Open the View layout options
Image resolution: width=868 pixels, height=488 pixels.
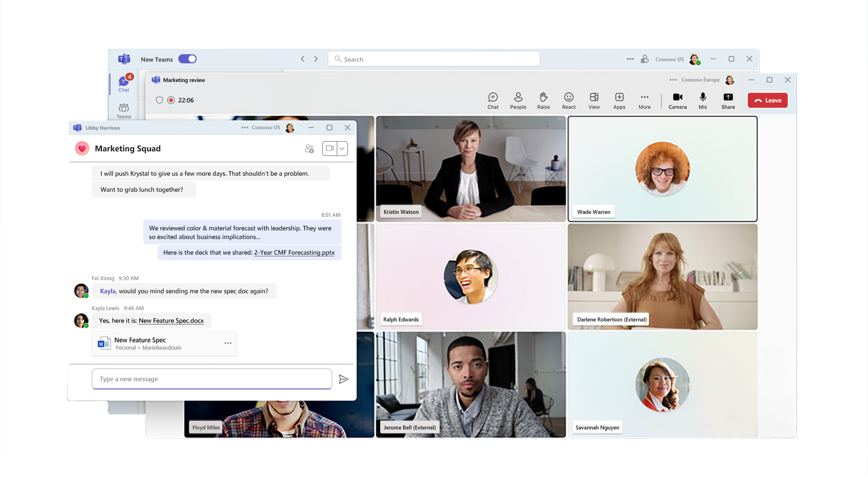pyautogui.click(x=594, y=100)
